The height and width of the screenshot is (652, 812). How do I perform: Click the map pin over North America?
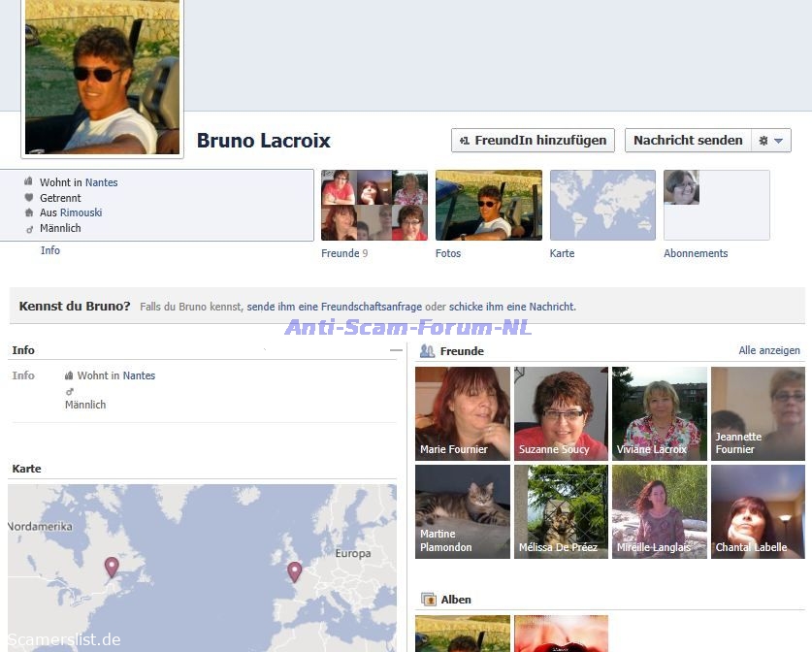tap(112, 566)
